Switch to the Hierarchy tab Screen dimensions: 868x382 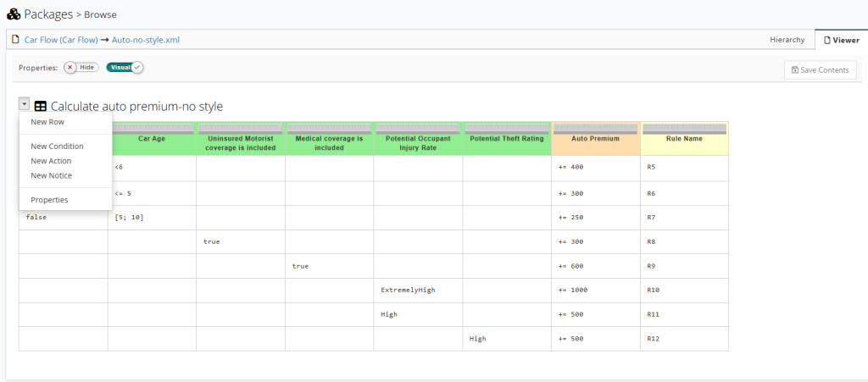[787, 40]
